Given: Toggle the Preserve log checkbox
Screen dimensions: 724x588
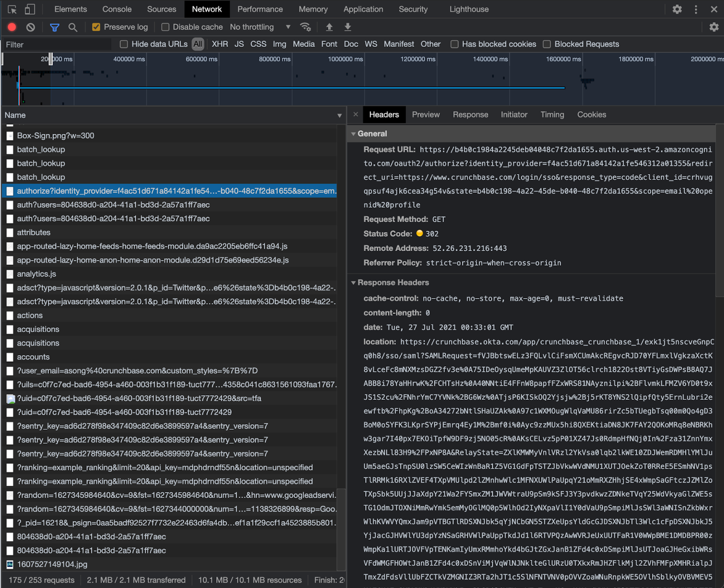Looking at the screenshot, I should click(96, 27).
